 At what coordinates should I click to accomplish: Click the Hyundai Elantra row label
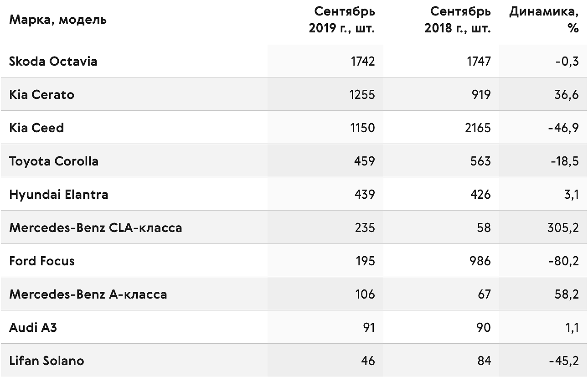click(59, 194)
